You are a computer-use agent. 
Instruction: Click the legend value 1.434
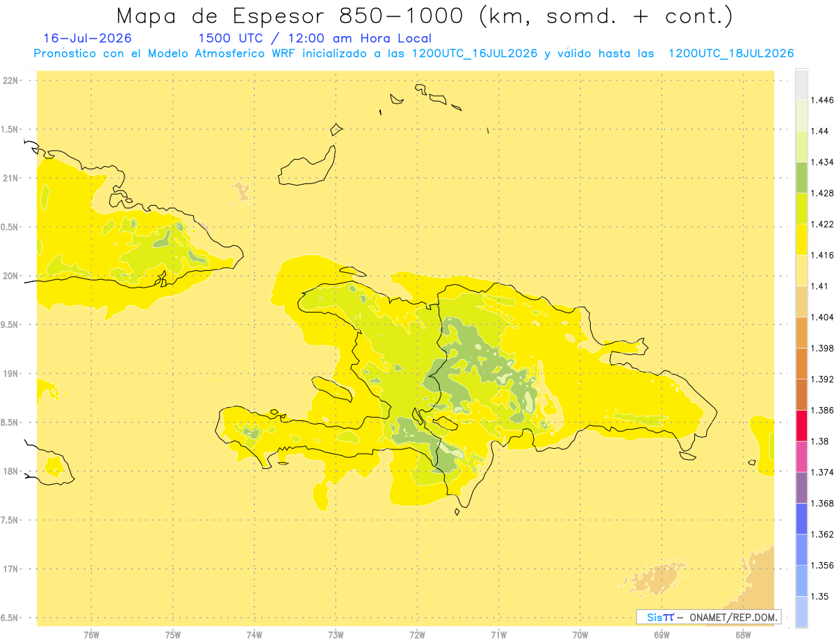[x=822, y=162]
